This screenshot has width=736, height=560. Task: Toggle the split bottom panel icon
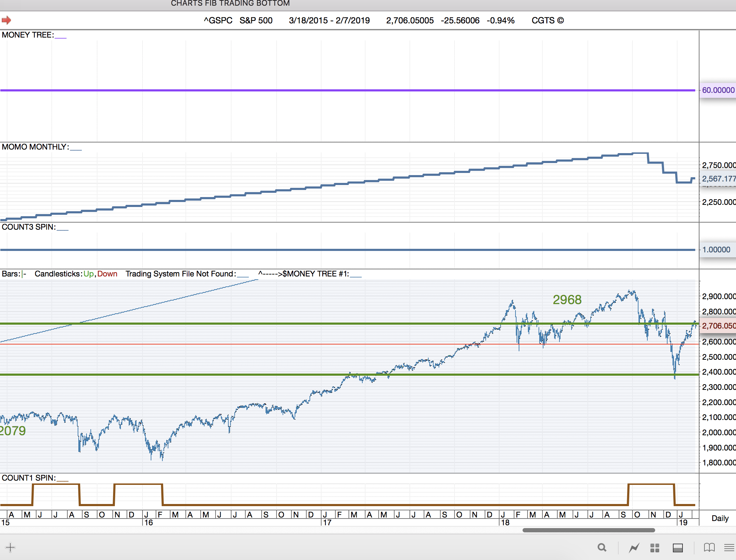tap(678, 548)
